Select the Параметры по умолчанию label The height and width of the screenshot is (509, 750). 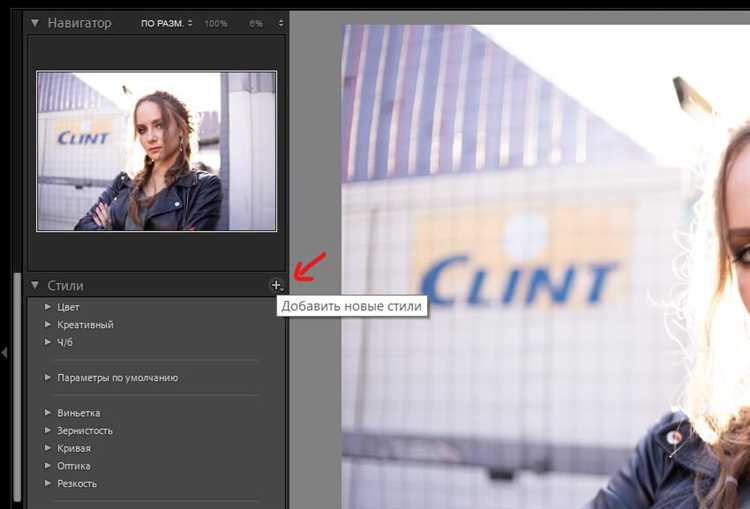(118, 378)
